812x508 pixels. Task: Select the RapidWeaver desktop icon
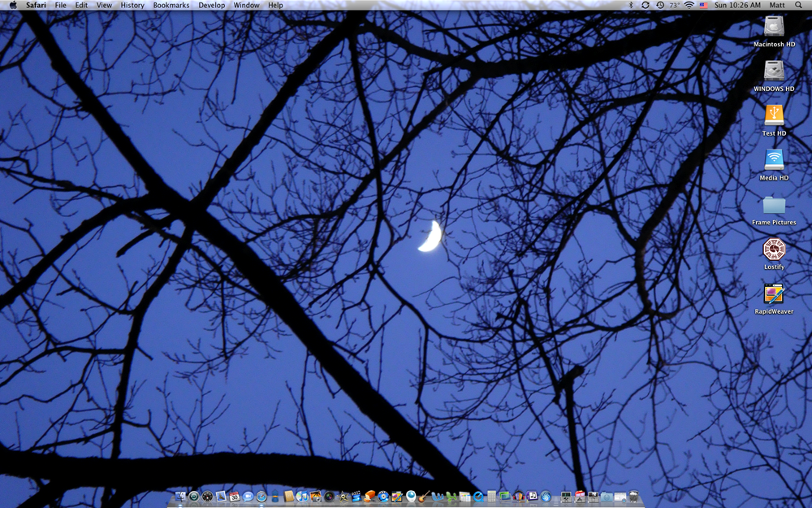[774, 294]
